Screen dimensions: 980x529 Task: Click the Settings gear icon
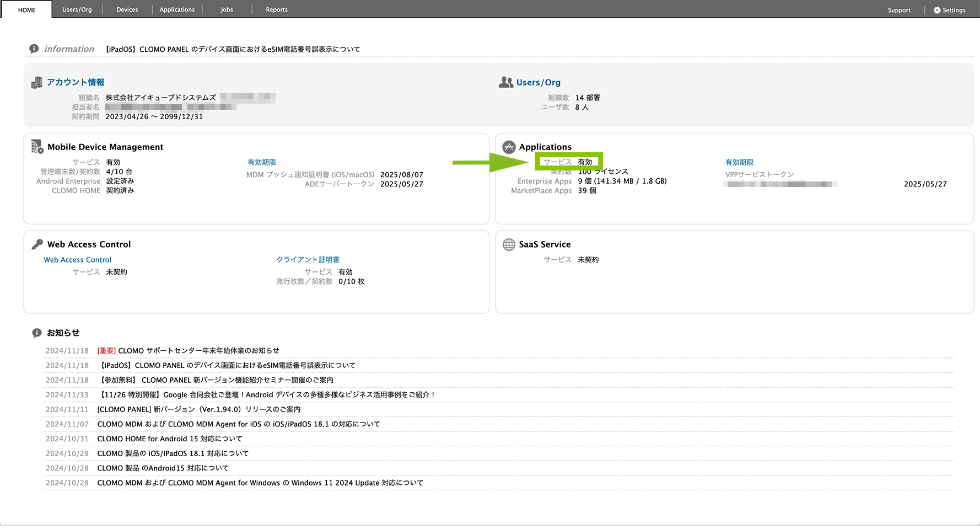pyautogui.click(x=937, y=10)
